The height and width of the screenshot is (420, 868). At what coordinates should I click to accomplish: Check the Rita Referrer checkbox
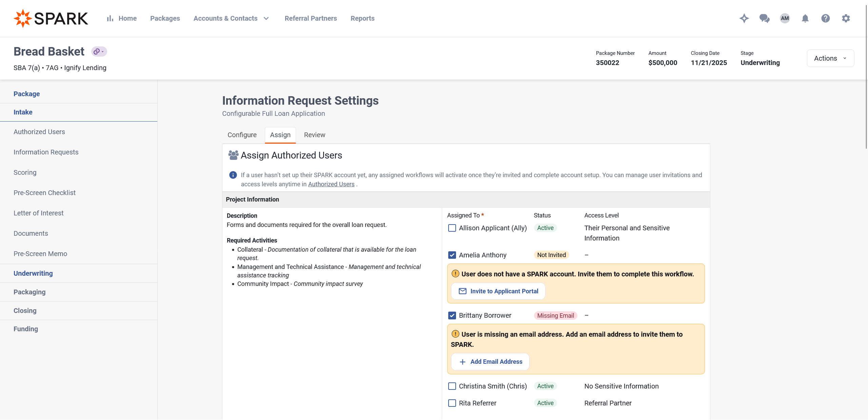pos(452,403)
